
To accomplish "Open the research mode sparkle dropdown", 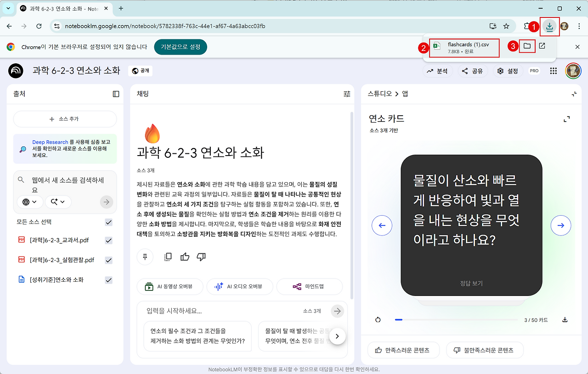I will [58, 201].
